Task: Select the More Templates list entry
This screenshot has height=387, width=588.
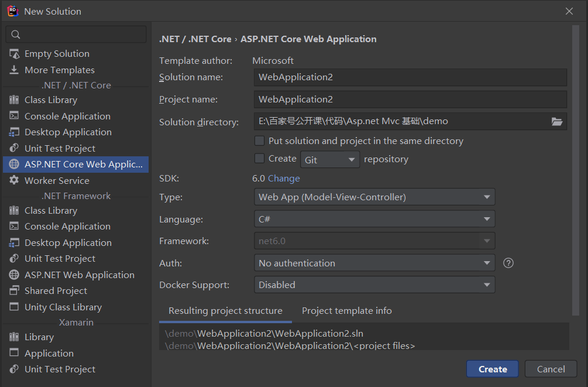Action: click(75, 70)
